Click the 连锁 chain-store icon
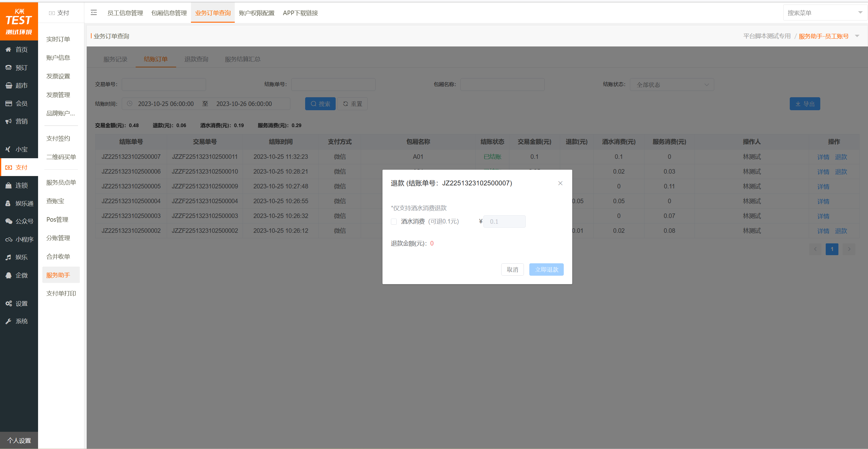Screen dimensions: 868x449 [8, 185]
